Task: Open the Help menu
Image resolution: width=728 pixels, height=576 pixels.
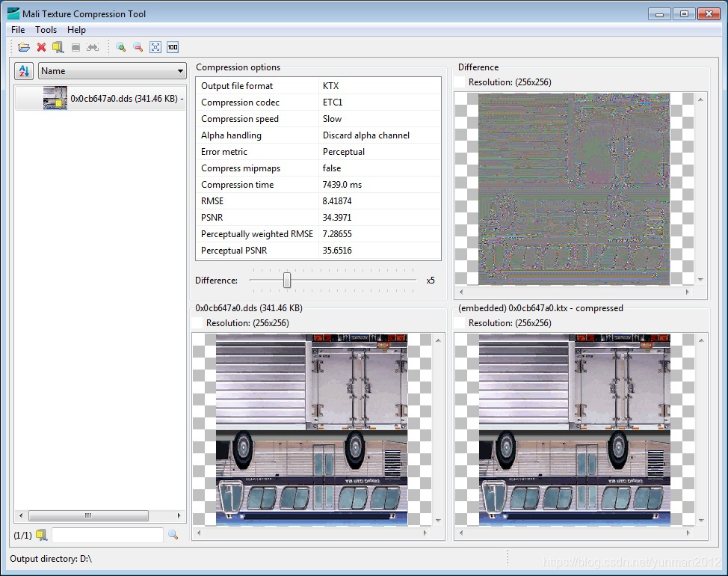Action: [76, 30]
